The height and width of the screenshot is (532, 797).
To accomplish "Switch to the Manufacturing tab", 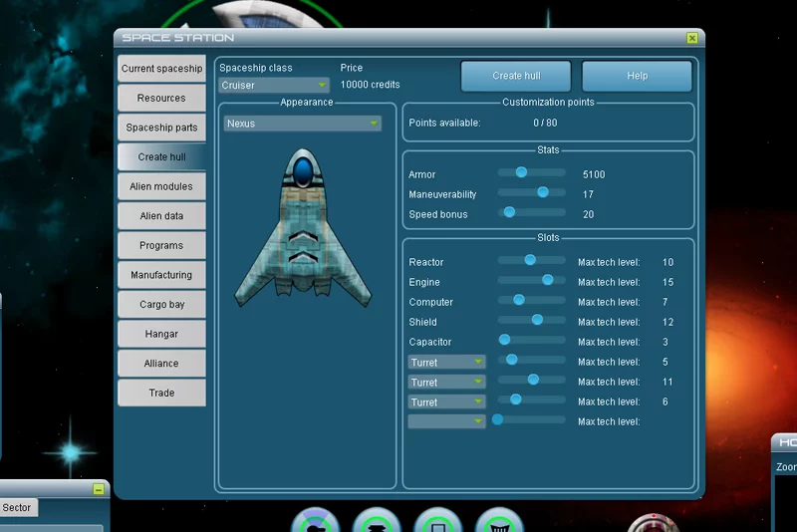I will coord(161,274).
